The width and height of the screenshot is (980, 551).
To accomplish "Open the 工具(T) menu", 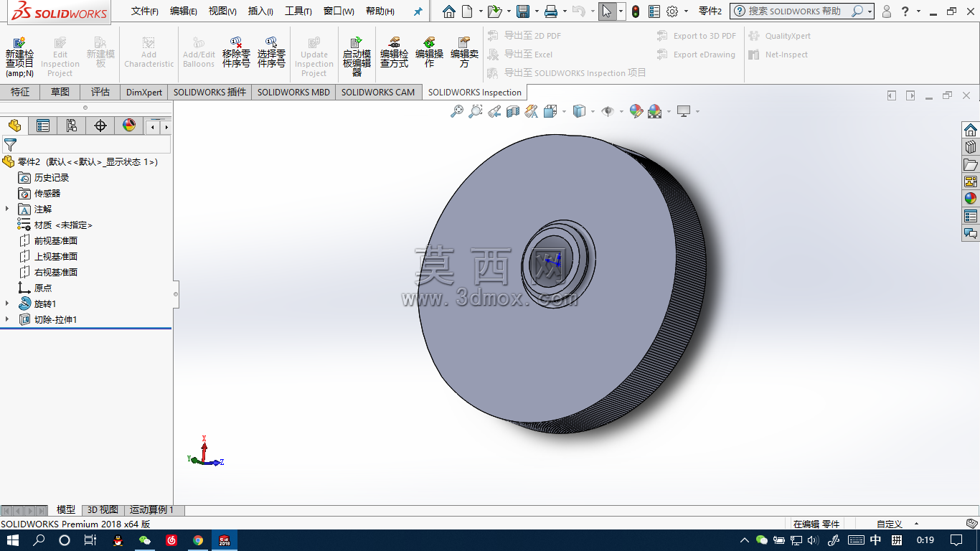I will (298, 11).
